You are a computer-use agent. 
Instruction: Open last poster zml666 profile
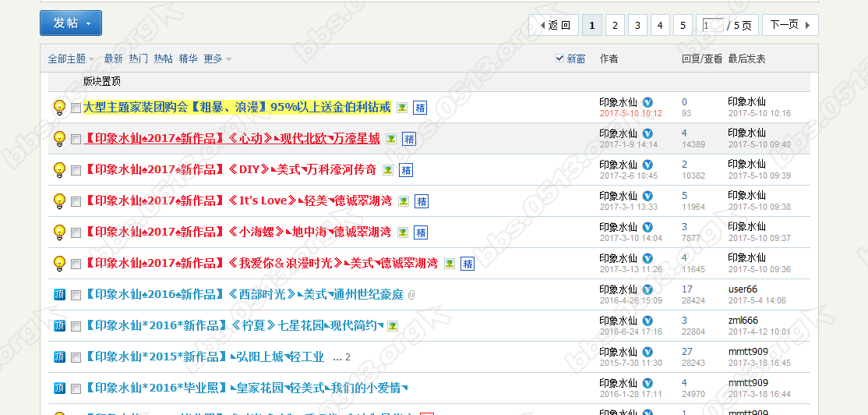pyautogui.click(x=743, y=321)
